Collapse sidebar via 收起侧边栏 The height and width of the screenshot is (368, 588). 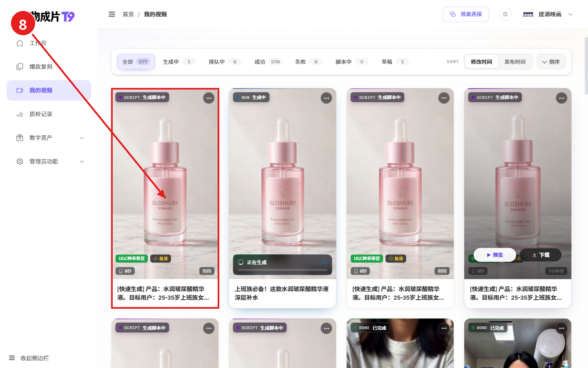point(29,358)
